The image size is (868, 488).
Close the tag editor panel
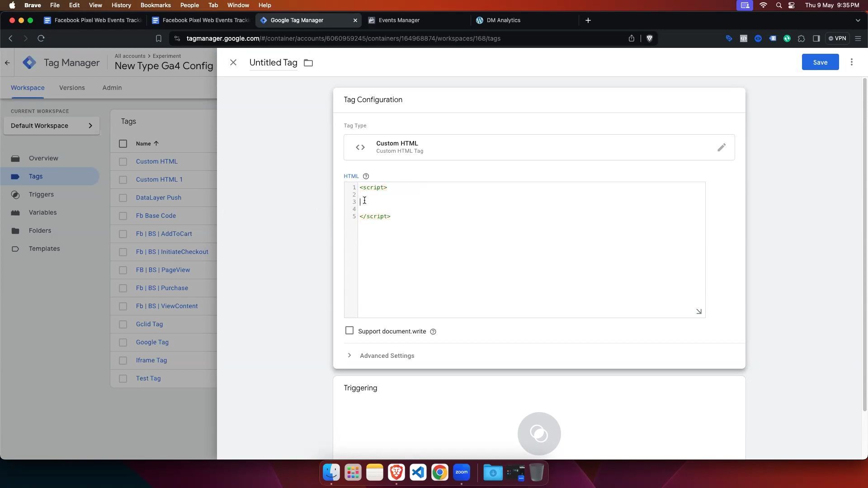[233, 63]
